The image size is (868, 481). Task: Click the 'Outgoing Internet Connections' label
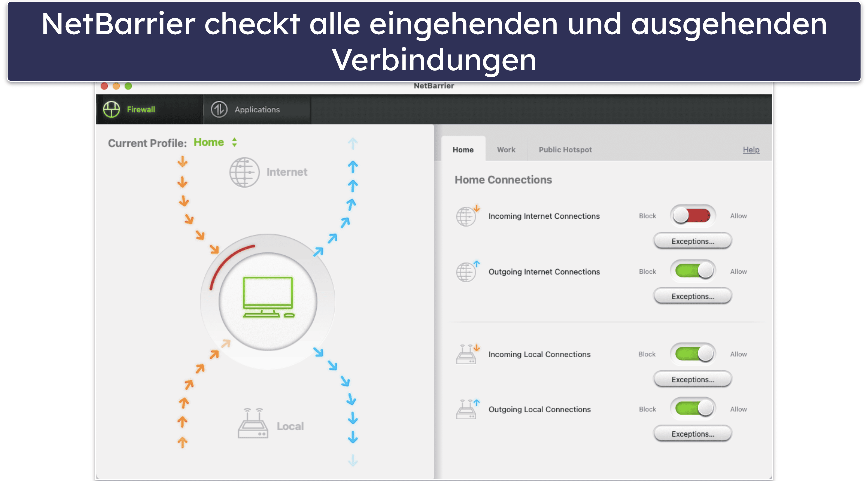coord(544,271)
